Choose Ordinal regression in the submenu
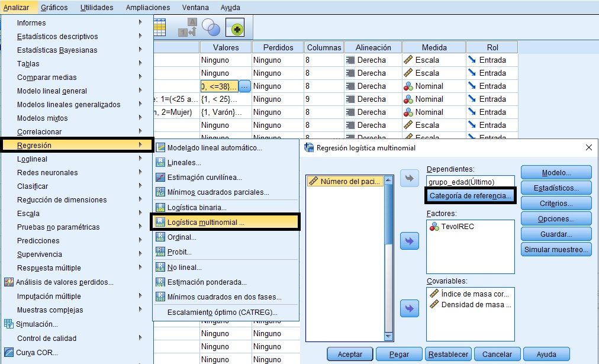This screenshot has width=599, height=364. (182, 237)
